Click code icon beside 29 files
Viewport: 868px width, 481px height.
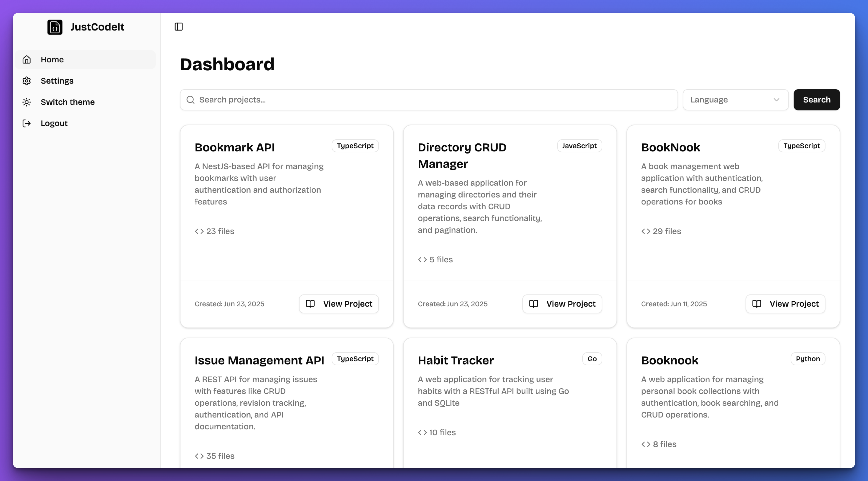pyautogui.click(x=646, y=231)
